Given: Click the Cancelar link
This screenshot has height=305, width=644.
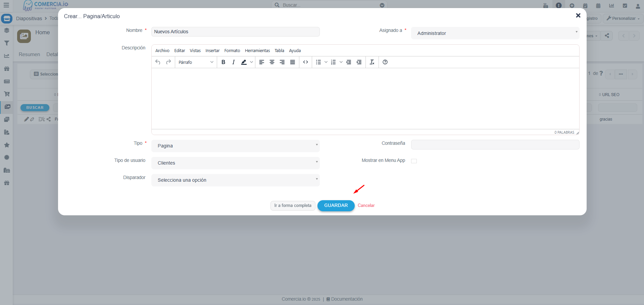Looking at the screenshot, I should pos(366,206).
